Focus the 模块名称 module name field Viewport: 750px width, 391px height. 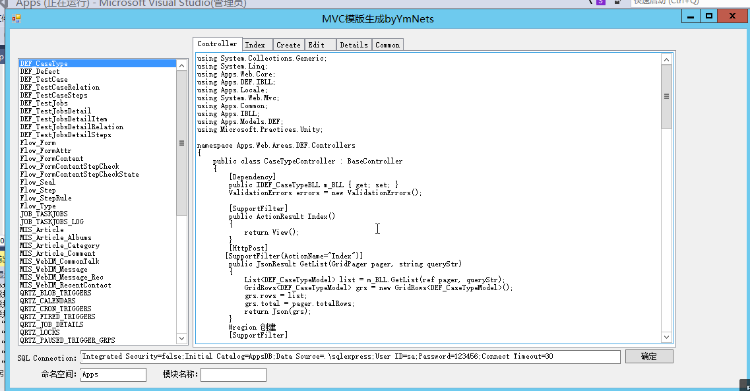click(233, 374)
